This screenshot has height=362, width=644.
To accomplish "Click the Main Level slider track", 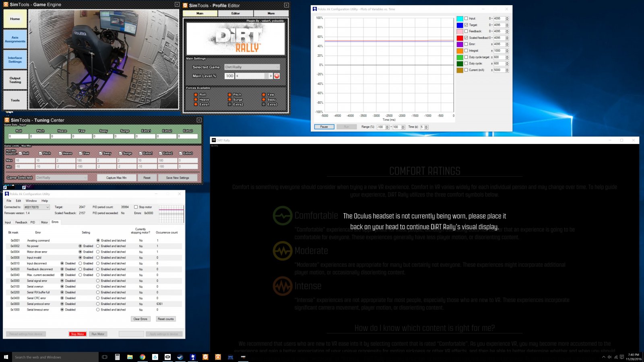I will [x=254, y=76].
